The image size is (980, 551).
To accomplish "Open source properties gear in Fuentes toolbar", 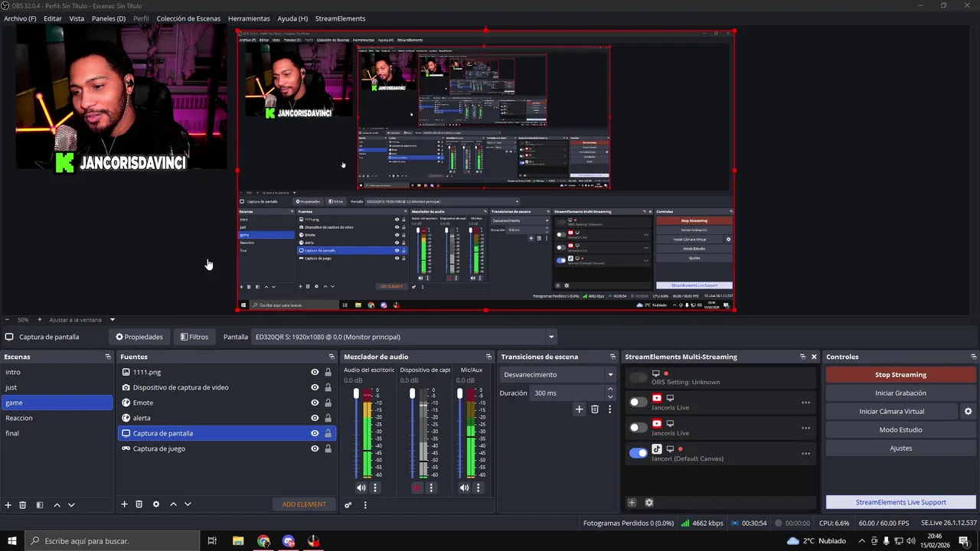I will (x=156, y=504).
